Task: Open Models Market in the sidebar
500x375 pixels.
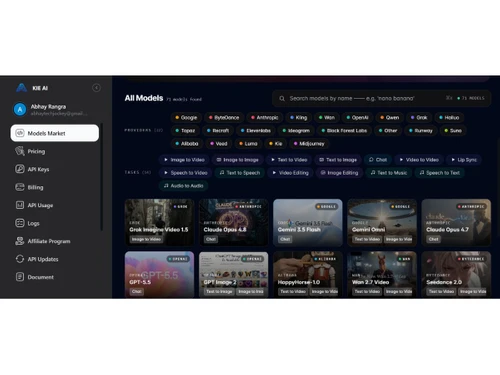Action: [x=55, y=133]
